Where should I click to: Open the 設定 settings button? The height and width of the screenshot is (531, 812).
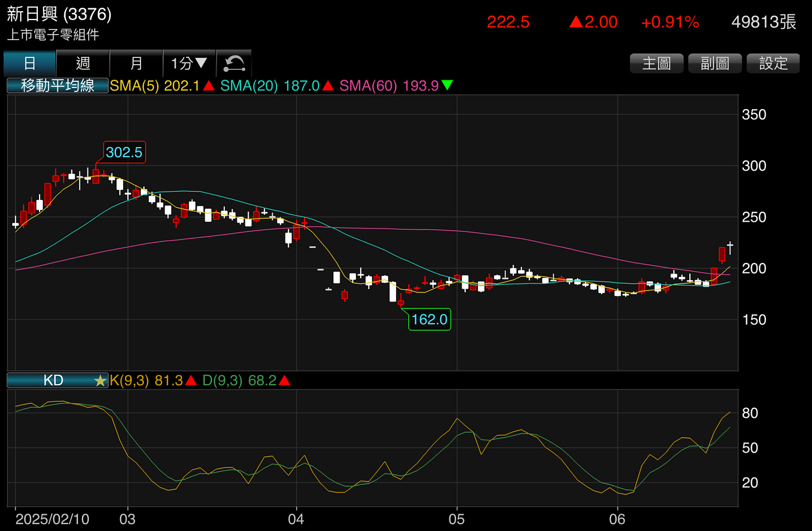[x=774, y=64]
